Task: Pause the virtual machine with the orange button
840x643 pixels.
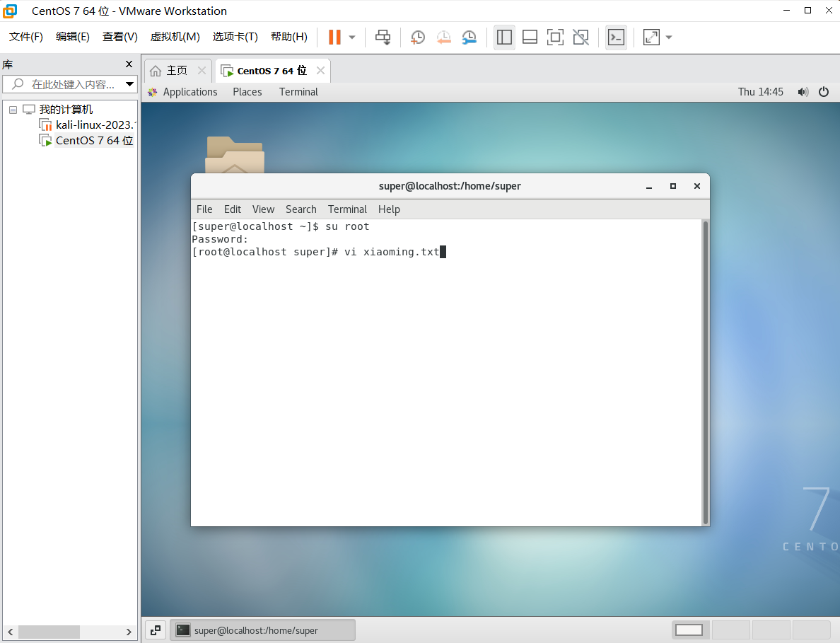Action: [x=334, y=37]
